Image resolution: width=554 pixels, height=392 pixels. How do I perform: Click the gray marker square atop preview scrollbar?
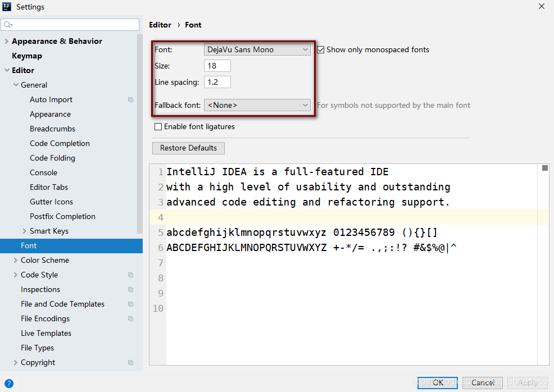pos(545,168)
